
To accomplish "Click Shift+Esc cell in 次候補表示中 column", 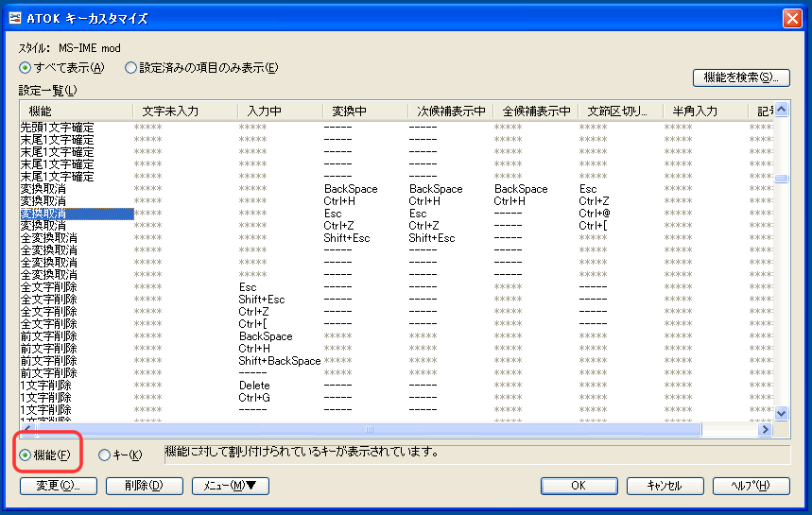I will (432, 238).
